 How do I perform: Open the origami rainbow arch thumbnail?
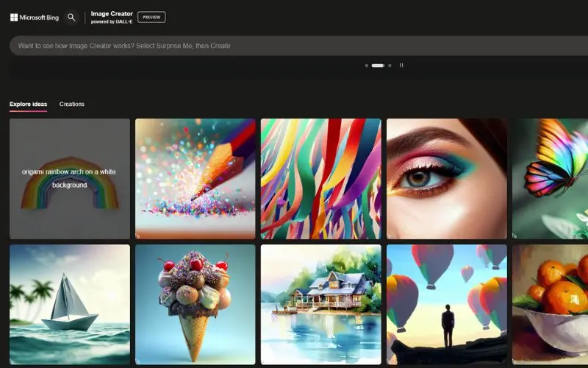[x=70, y=179]
